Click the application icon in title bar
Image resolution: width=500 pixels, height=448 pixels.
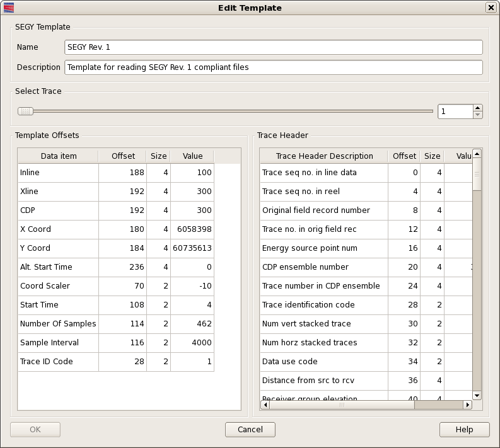[x=9, y=8]
